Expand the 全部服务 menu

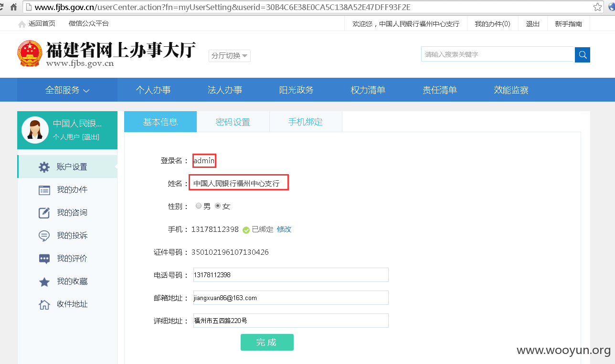coord(67,90)
